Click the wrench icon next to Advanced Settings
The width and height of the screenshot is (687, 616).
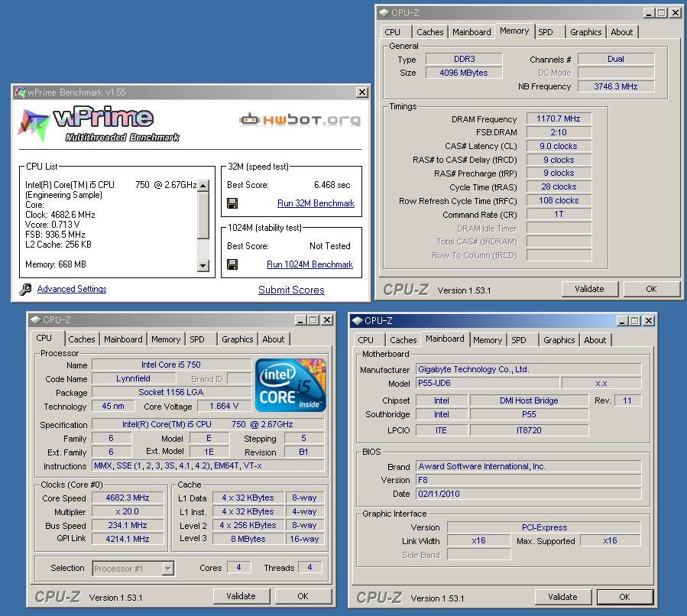click(25, 289)
